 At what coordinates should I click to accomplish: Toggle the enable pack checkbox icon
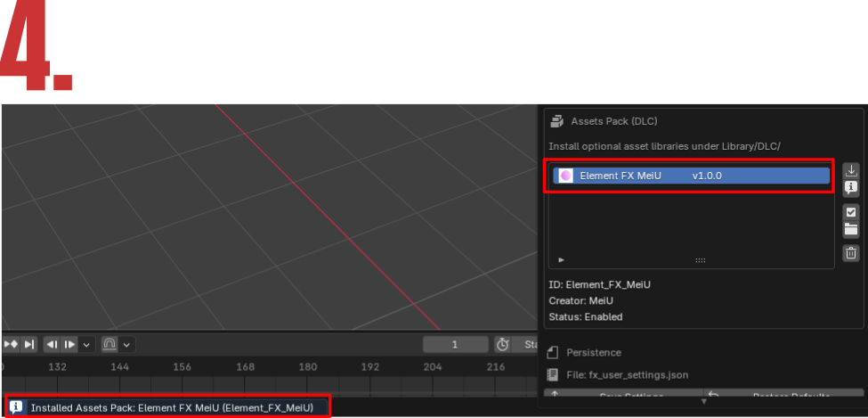tap(851, 212)
